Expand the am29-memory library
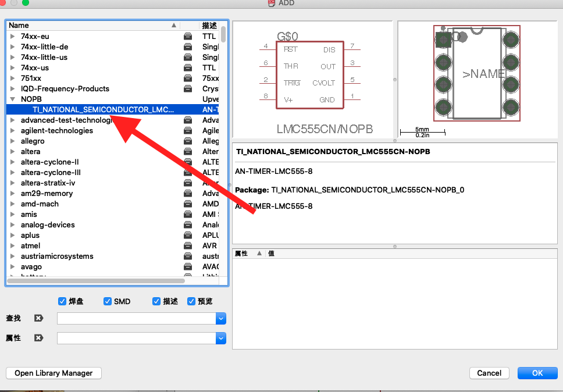This screenshot has width=563, height=392. (13, 193)
